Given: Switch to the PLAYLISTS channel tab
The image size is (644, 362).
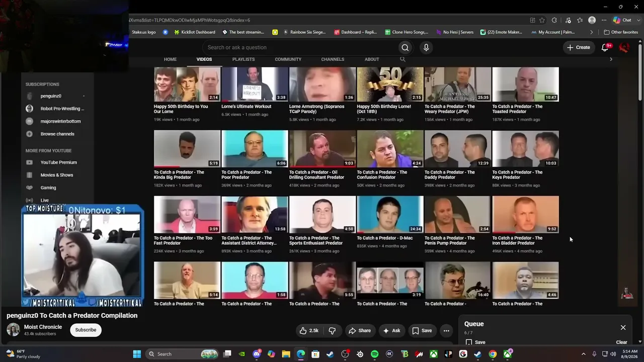Looking at the screenshot, I should [x=244, y=59].
